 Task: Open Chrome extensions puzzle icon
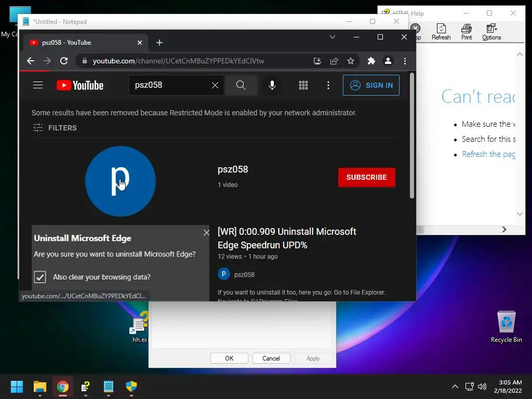pos(371,61)
